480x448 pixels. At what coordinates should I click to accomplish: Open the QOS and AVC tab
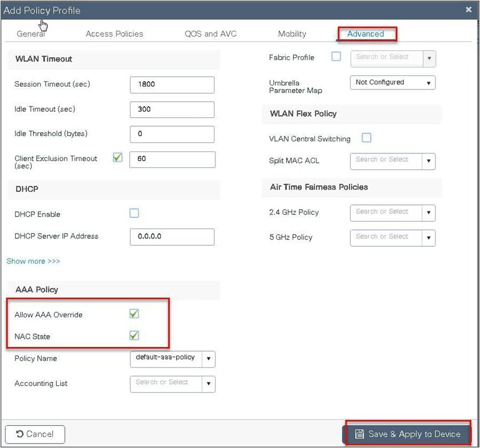211,33
